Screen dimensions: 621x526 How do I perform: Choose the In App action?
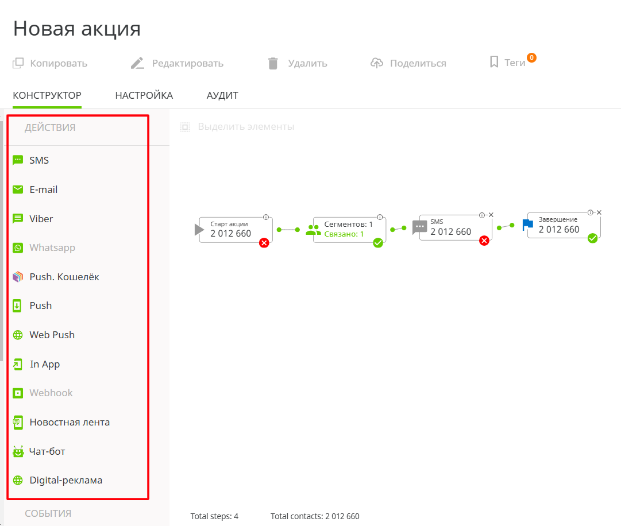(44, 364)
